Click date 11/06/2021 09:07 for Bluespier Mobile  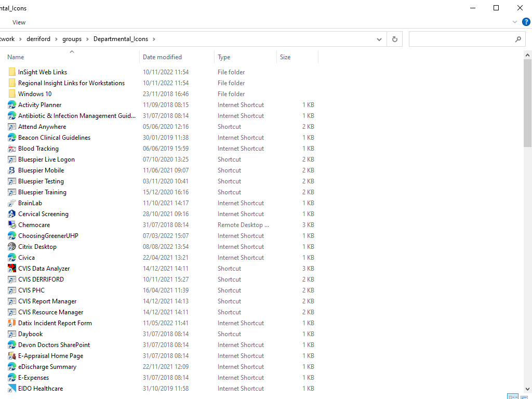pos(166,170)
